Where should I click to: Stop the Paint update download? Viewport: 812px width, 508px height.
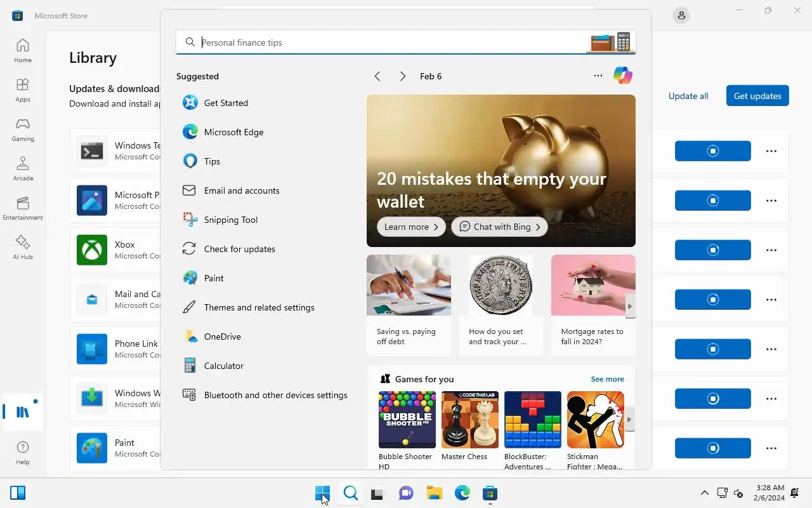(713, 448)
